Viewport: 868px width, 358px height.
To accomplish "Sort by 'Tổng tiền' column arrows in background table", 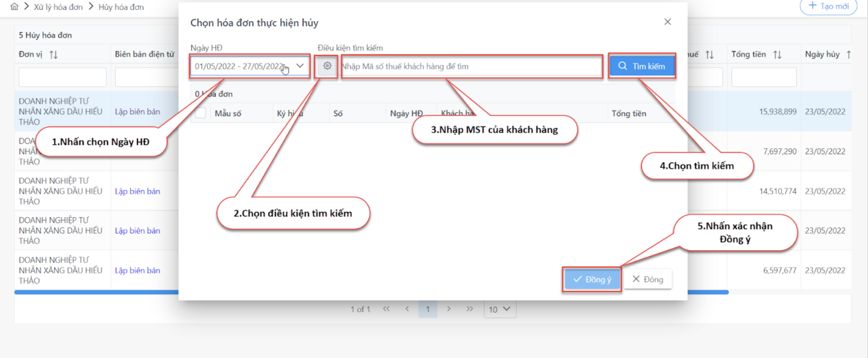I will pyautogui.click(x=777, y=54).
